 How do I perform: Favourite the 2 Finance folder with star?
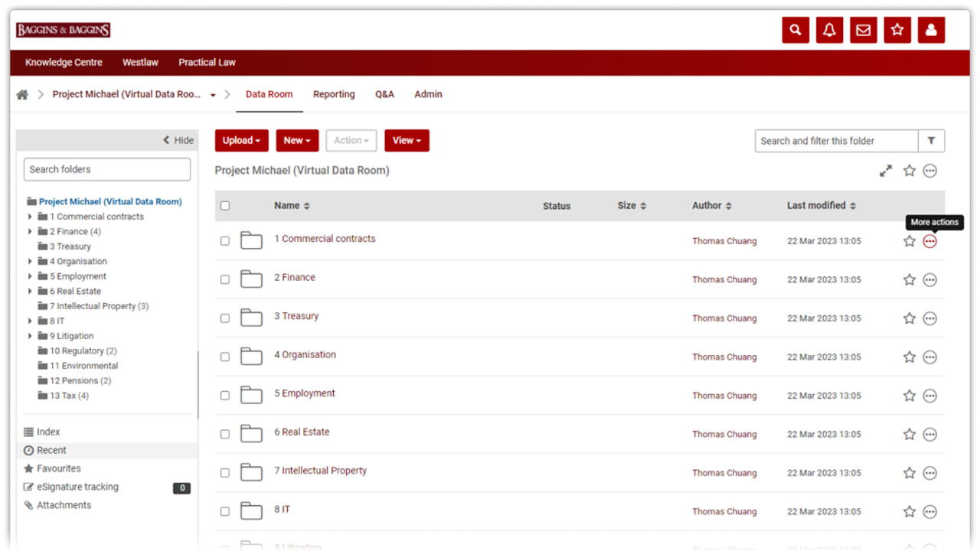[909, 280]
